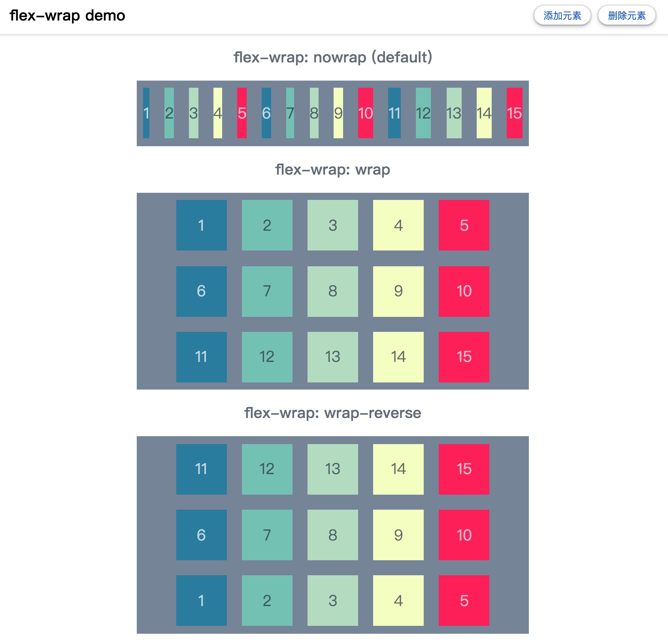Click square 8 in the wrap grid
Viewport: 668px width, 644px height.
click(x=332, y=291)
